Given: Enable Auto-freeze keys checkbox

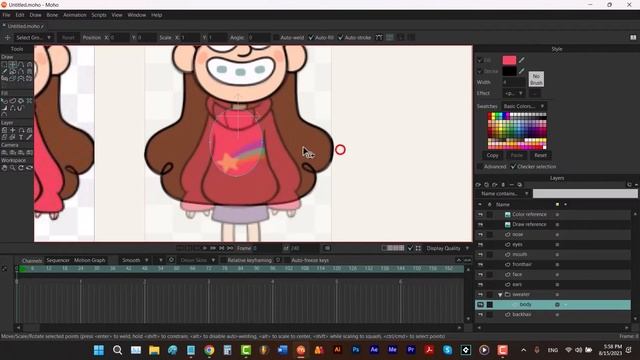Looking at the screenshot, I should click(287, 260).
